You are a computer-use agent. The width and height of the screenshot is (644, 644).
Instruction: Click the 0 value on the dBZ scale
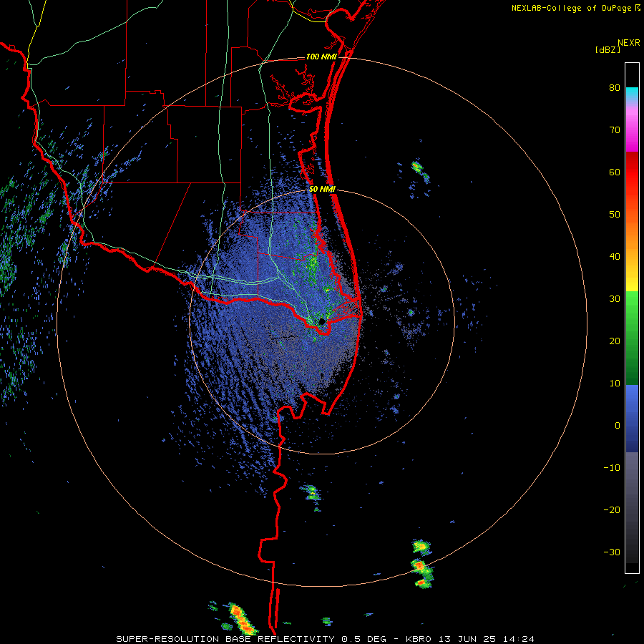click(x=618, y=426)
